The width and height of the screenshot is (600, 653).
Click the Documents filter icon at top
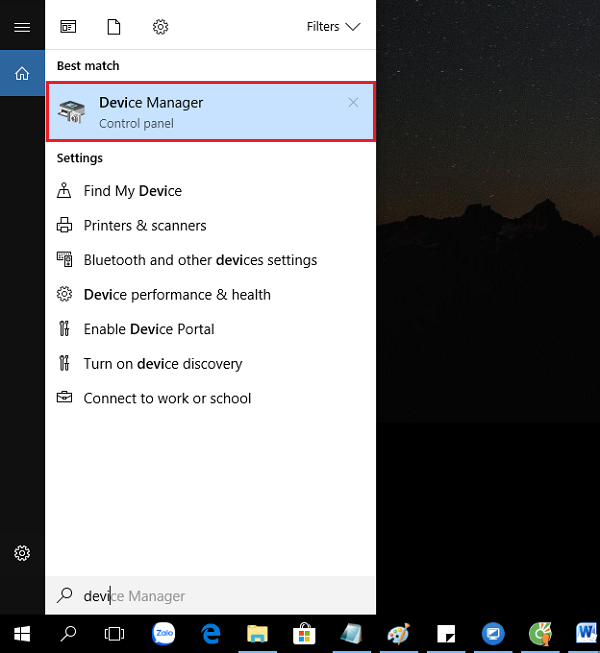(x=114, y=27)
